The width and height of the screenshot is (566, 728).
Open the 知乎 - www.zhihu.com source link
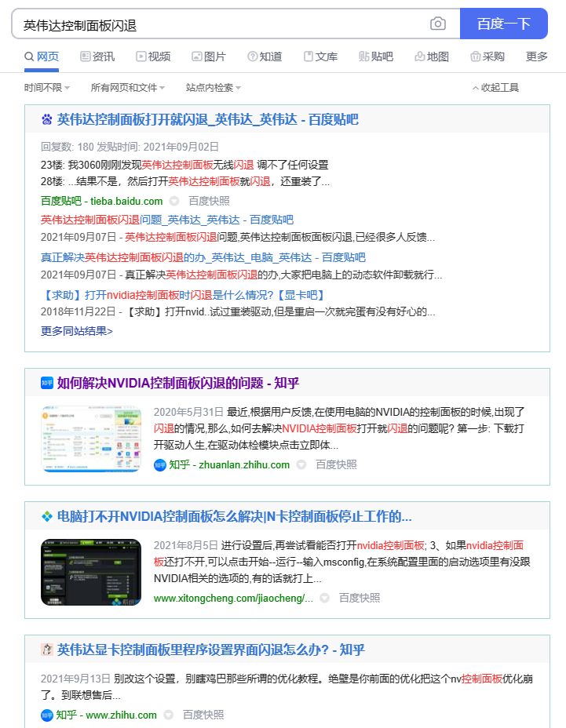tap(107, 715)
